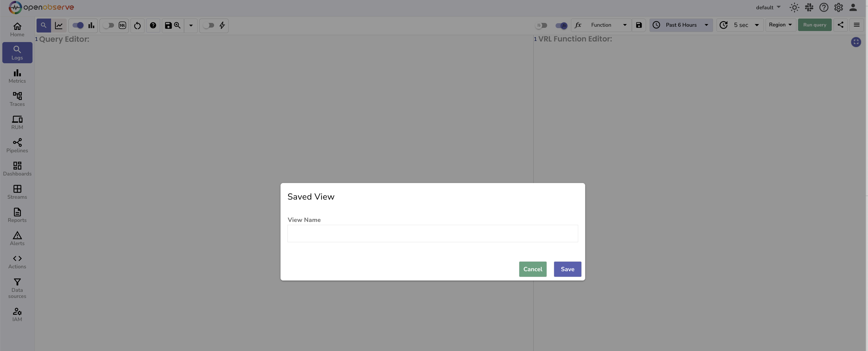
Task: Open the hamburger more options menu
Action: (x=857, y=25)
